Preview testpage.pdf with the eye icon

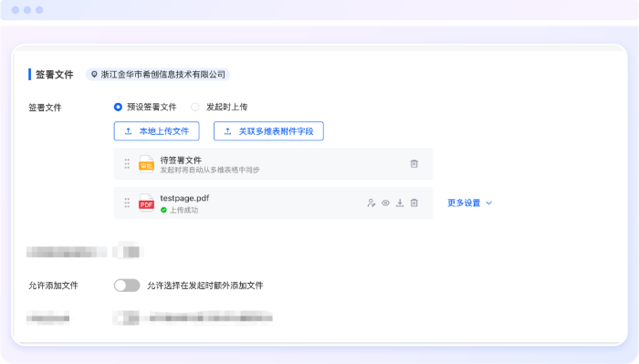[x=385, y=203]
